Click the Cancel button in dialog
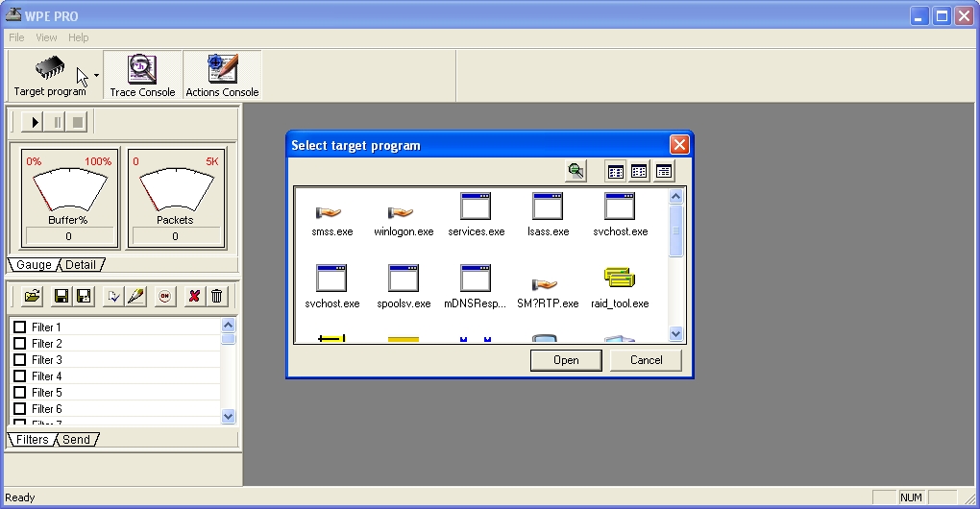The image size is (980, 509). (x=647, y=360)
